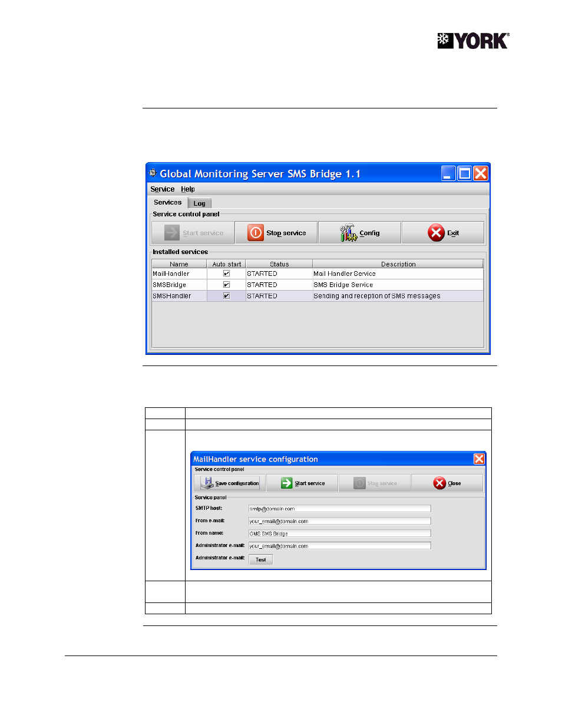Select the SMSHandler row name cell
This screenshot has width=562, height=728.
pos(179,296)
